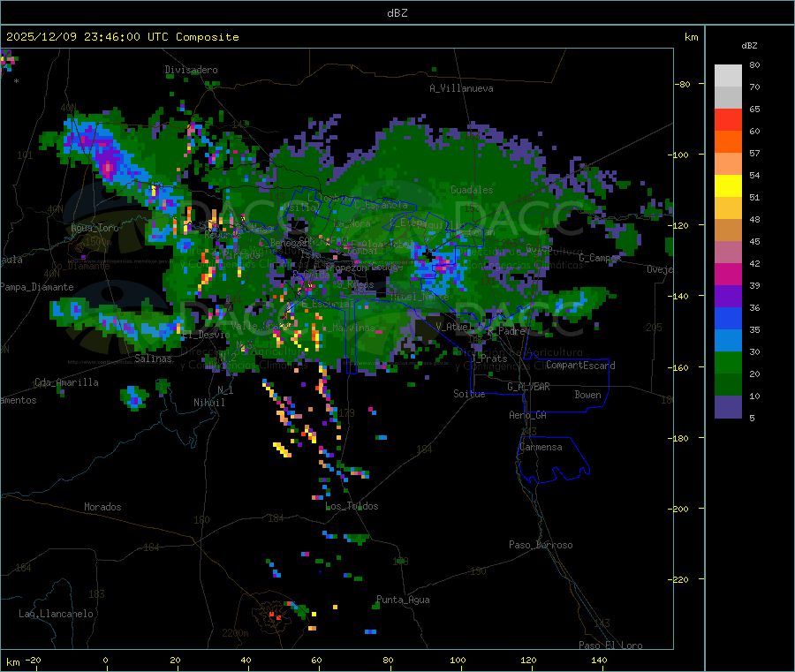Click the Los_Toldos place label
The width and height of the screenshot is (795, 672).
click(352, 506)
